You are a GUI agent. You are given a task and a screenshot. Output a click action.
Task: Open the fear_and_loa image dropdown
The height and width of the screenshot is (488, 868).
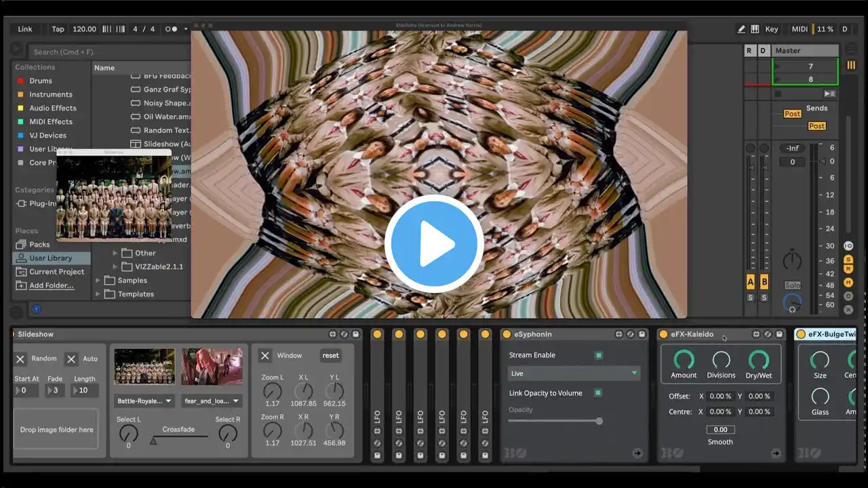212,401
